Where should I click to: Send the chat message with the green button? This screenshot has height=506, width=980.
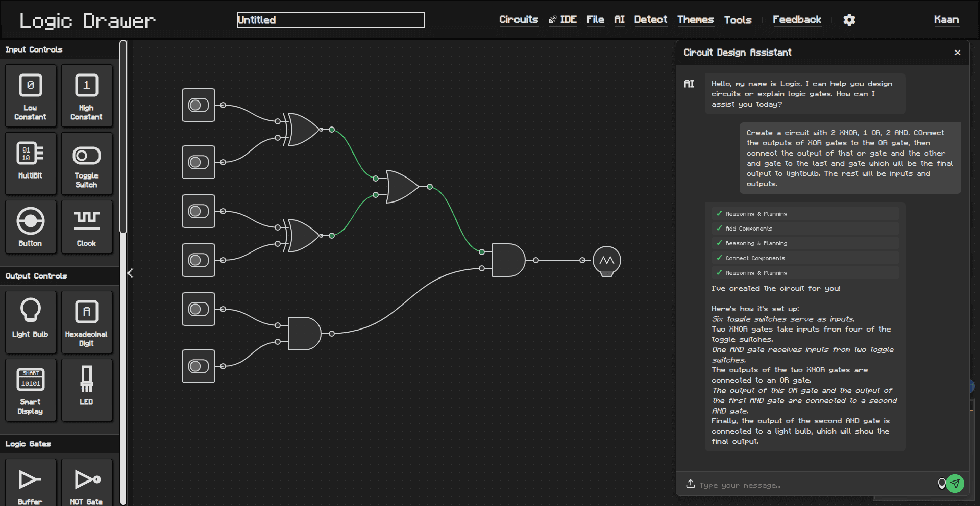click(x=955, y=484)
